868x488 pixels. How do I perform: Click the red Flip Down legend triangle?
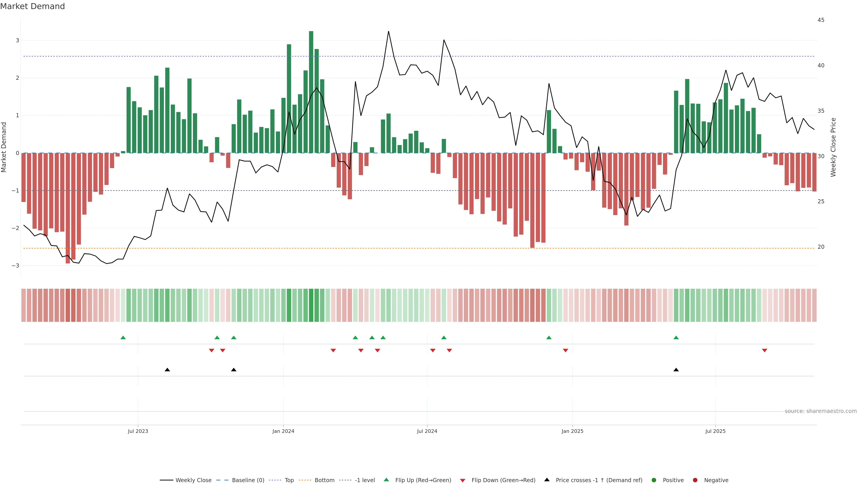(x=463, y=480)
